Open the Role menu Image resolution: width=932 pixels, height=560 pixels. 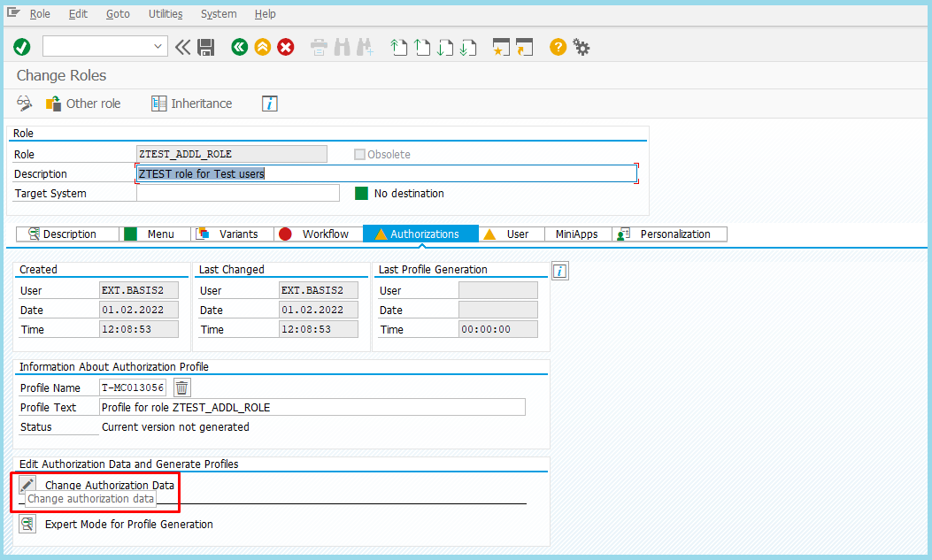pos(40,14)
